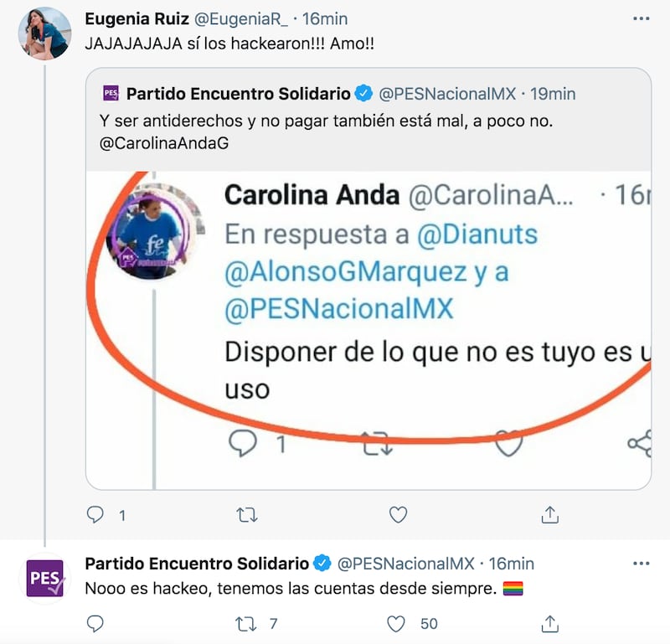Open the quoted Partido Encuentro Solidario tweet header
This screenshot has height=644, width=670.
coord(339,94)
